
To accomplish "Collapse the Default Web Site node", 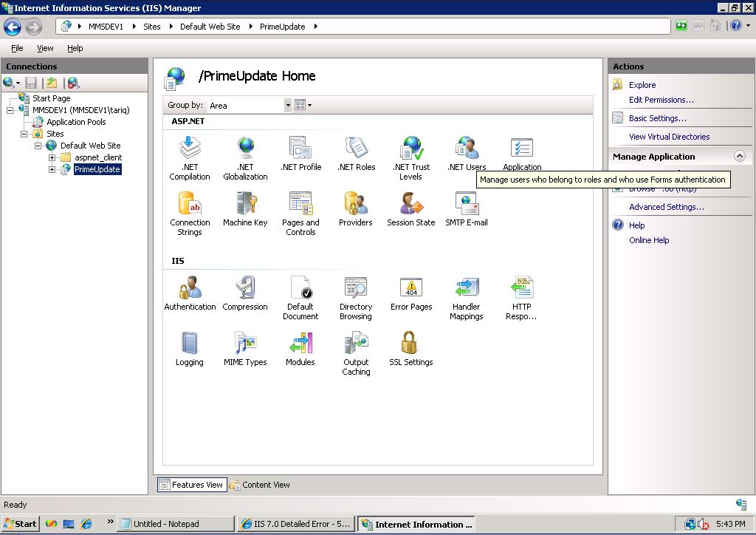I will [38, 146].
